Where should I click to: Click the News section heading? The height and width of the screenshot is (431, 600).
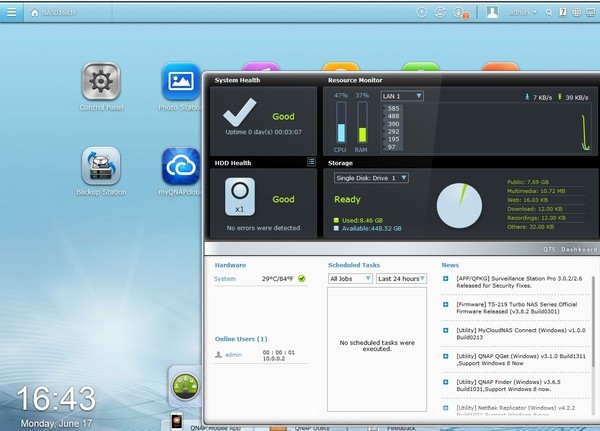point(450,265)
